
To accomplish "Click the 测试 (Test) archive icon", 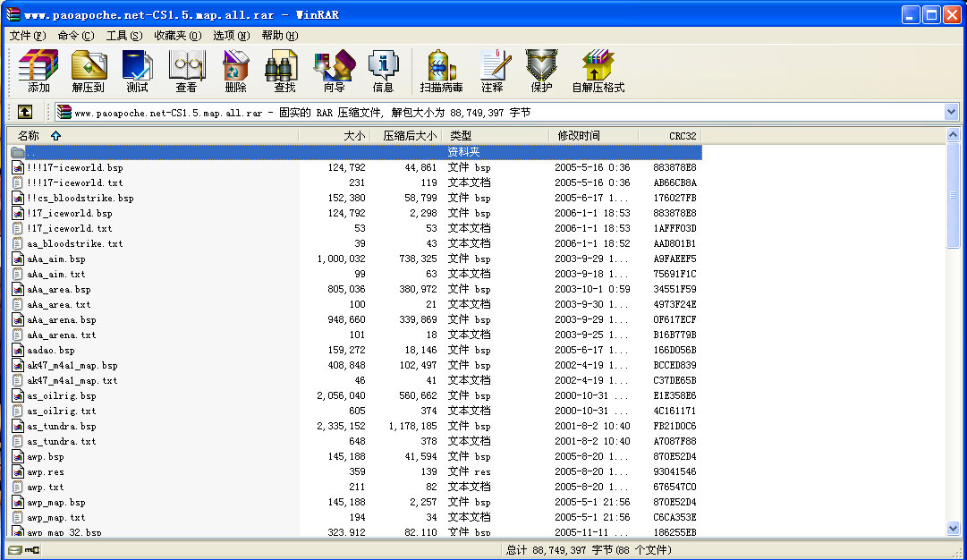I will 137,70.
